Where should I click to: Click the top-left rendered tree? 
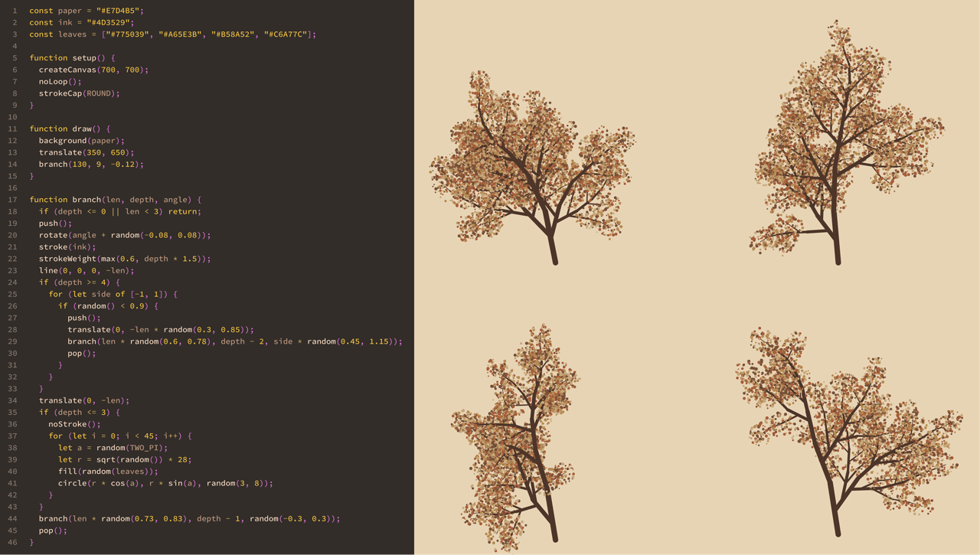pyautogui.click(x=533, y=168)
